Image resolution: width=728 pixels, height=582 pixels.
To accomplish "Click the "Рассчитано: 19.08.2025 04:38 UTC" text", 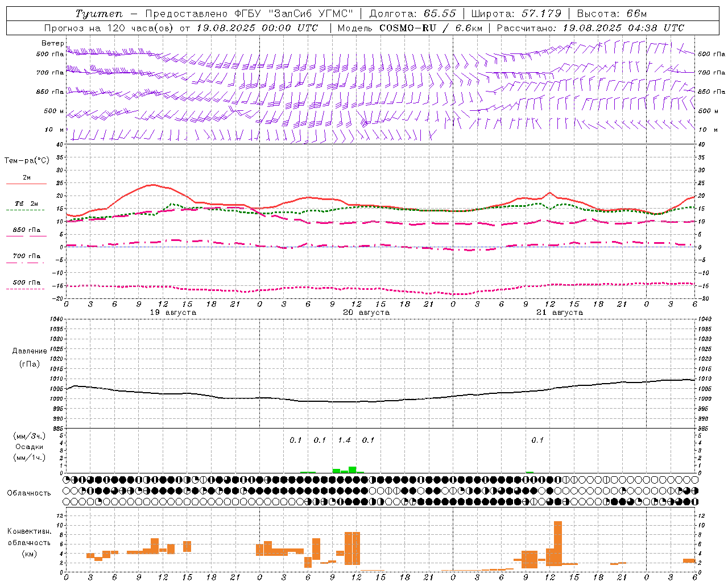I will pos(590,28).
